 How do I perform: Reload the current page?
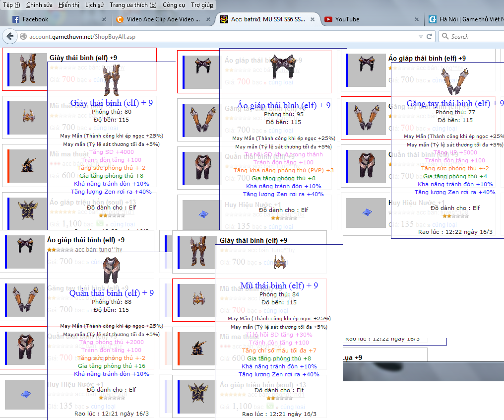(x=429, y=37)
